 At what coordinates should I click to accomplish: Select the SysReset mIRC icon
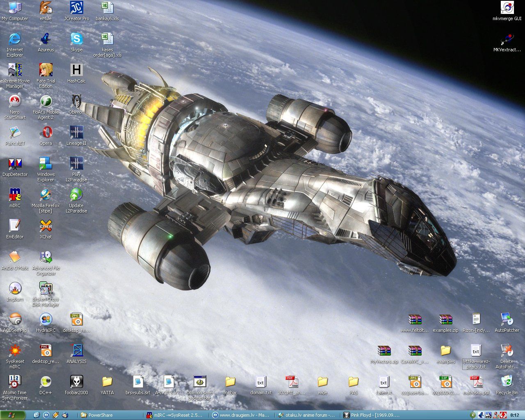click(x=15, y=356)
